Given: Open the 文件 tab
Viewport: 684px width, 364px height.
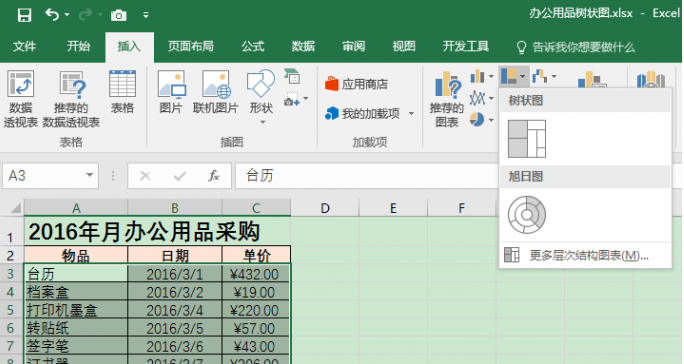Looking at the screenshot, I should (x=24, y=46).
